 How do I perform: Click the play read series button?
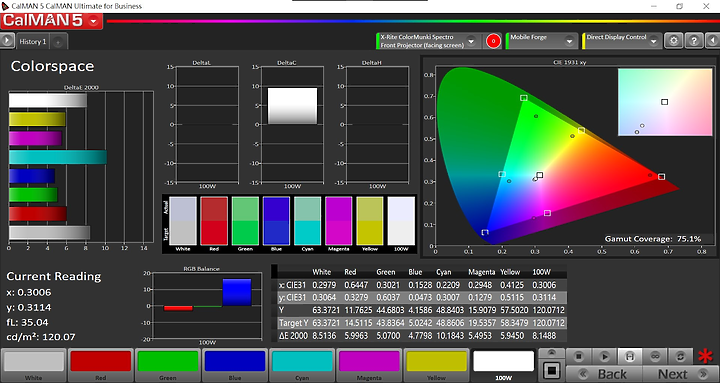point(604,356)
